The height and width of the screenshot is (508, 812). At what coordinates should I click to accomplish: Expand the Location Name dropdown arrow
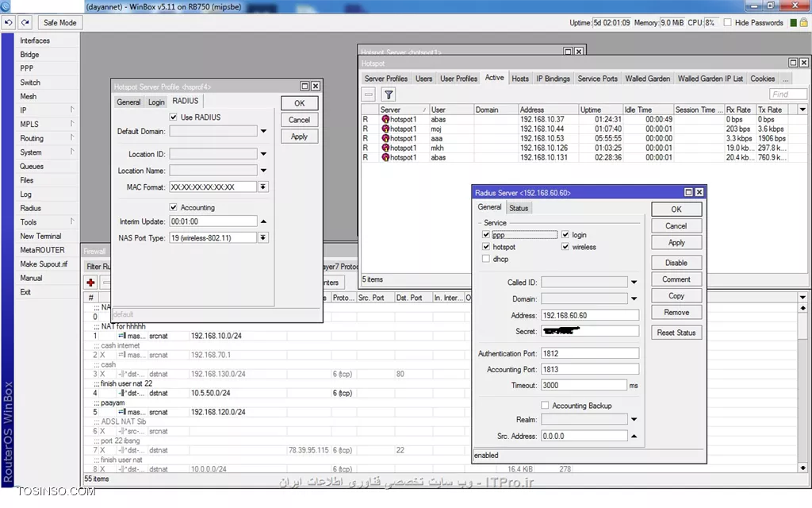coord(263,171)
